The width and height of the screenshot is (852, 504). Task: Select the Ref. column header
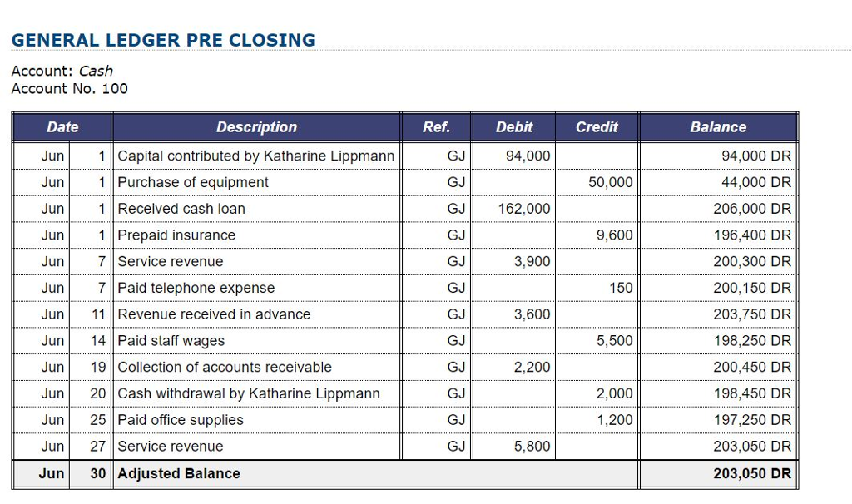(x=436, y=127)
